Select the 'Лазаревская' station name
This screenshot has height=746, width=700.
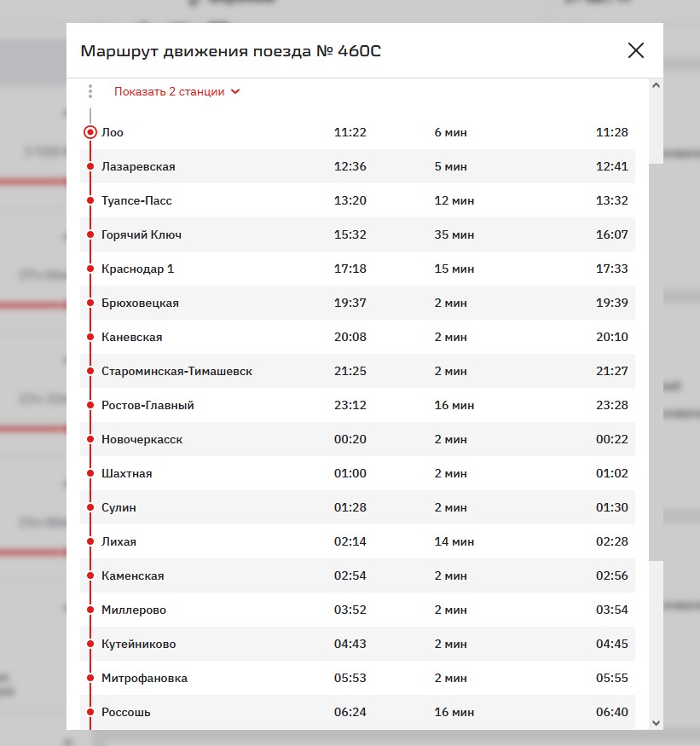pos(138,166)
